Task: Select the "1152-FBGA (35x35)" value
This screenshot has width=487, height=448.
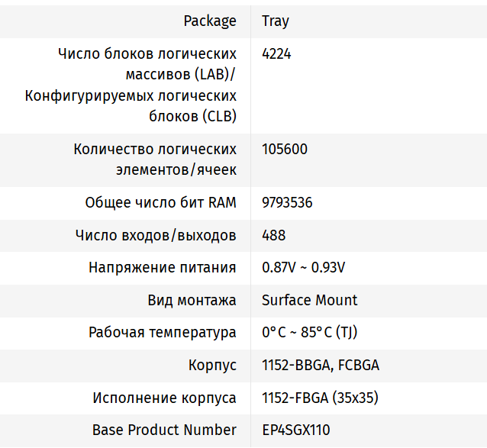Action: (x=320, y=398)
